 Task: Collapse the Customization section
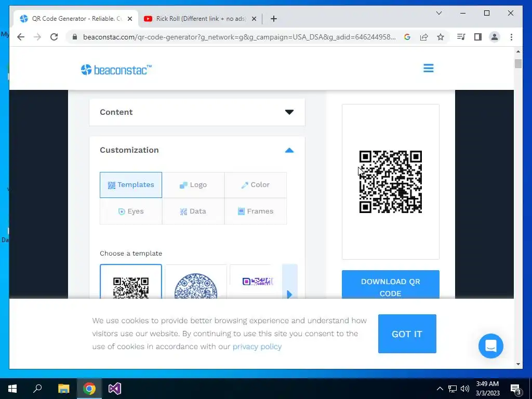[289, 150]
